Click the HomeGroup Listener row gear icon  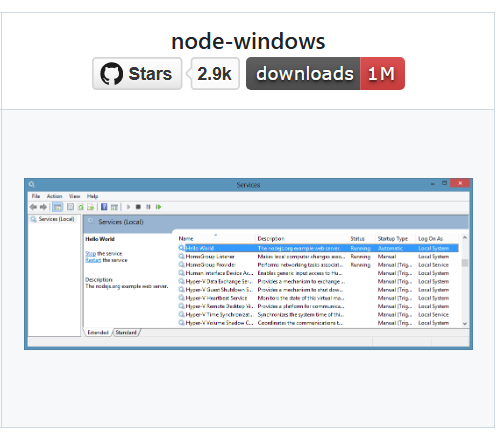(x=181, y=256)
